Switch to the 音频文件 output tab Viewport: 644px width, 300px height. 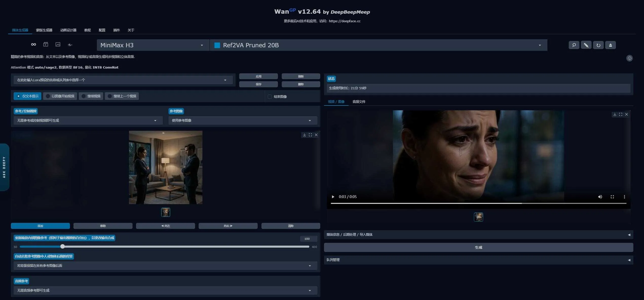pos(359,102)
